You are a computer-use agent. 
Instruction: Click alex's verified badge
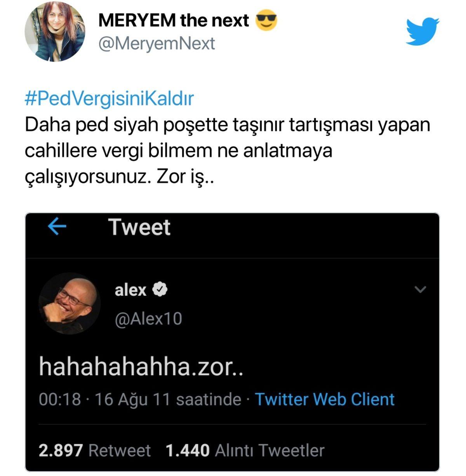160,289
